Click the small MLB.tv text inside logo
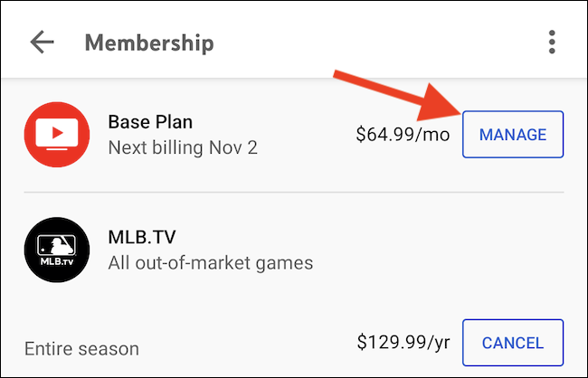Viewport: 588px width, 378px height. (56, 262)
